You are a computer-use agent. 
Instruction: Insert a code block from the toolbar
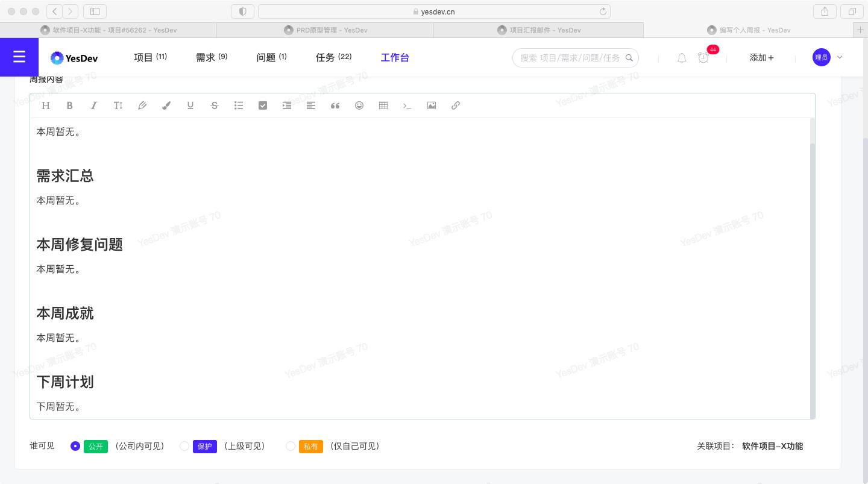pyautogui.click(x=407, y=105)
